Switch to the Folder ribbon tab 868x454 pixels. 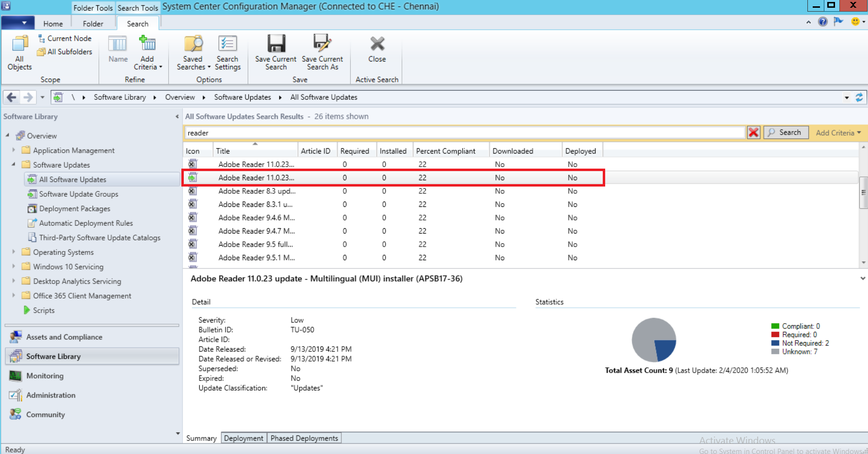point(93,24)
